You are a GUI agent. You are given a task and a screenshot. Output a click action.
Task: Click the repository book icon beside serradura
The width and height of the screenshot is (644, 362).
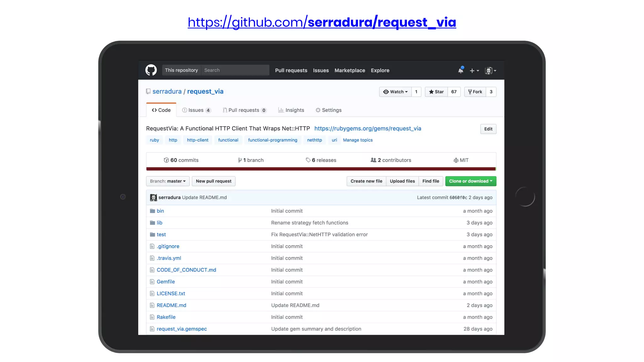click(x=148, y=91)
